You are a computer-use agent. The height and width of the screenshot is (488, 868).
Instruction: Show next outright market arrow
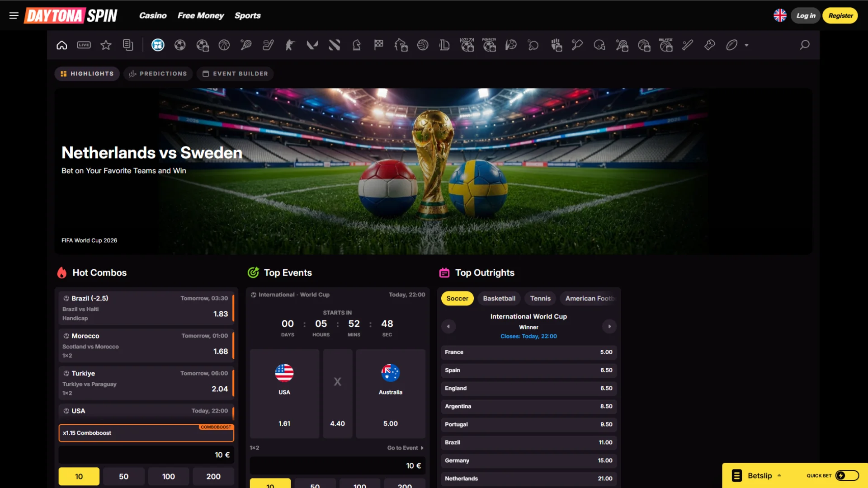pyautogui.click(x=609, y=326)
